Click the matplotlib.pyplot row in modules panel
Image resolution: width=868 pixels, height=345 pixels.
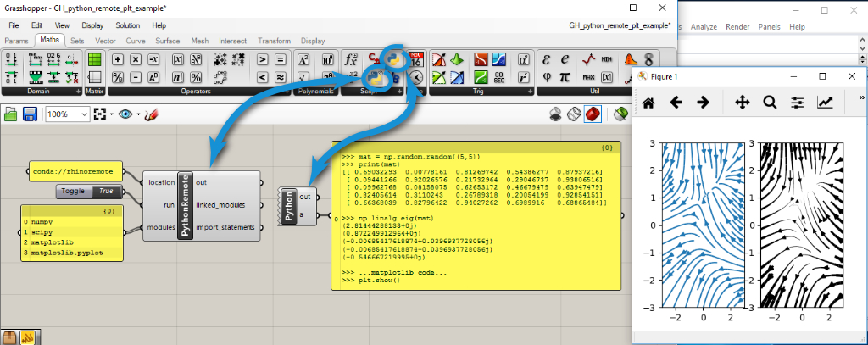tap(72, 252)
